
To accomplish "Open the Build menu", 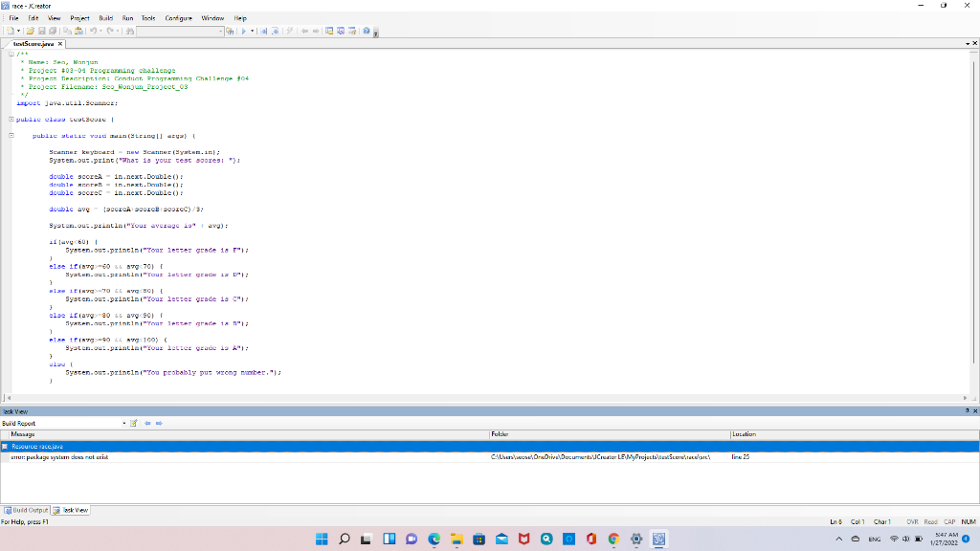I will pyautogui.click(x=105, y=16).
